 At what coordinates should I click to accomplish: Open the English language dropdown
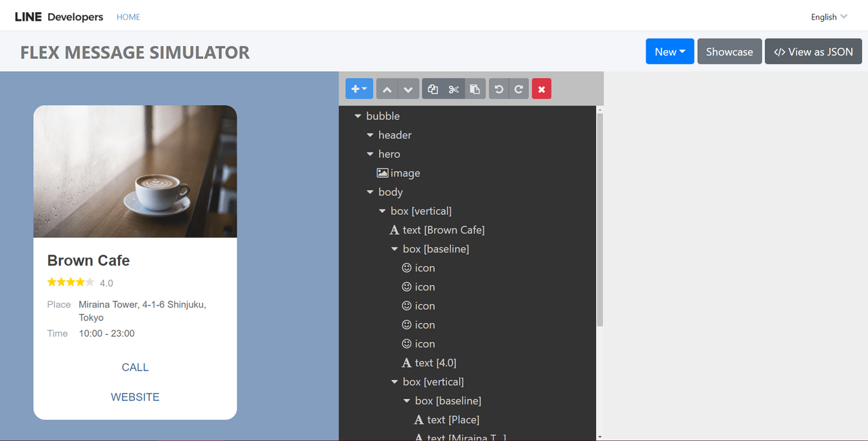(829, 17)
